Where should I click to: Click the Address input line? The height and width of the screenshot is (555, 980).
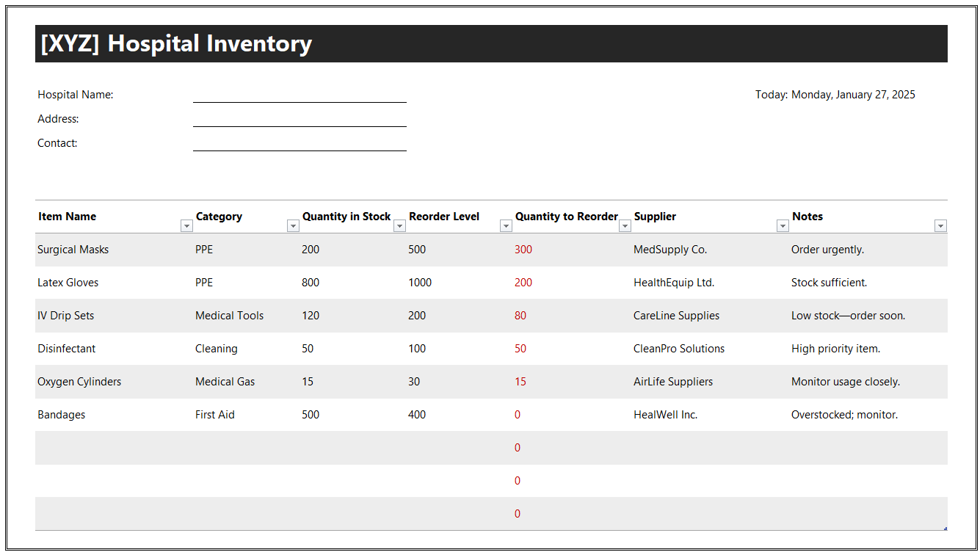pyautogui.click(x=300, y=119)
